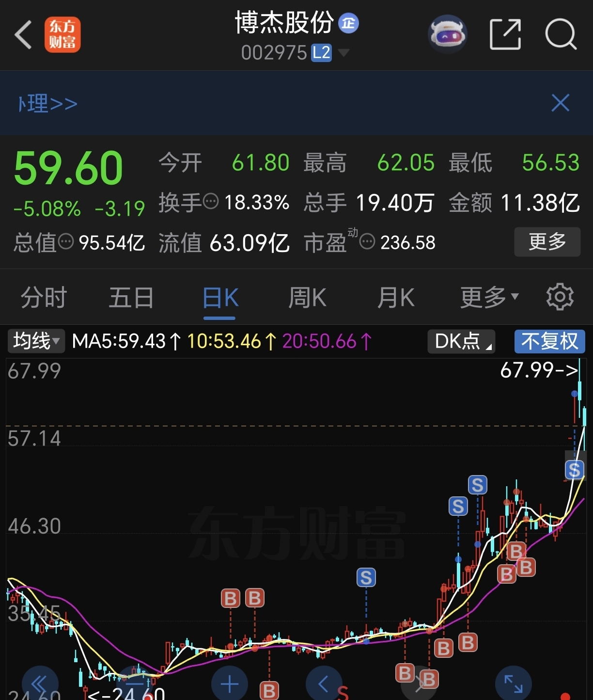The width and height of the screenshot is (593, 700).
Task: Show more quote details via 更多 button
Action: click(547, 241)
